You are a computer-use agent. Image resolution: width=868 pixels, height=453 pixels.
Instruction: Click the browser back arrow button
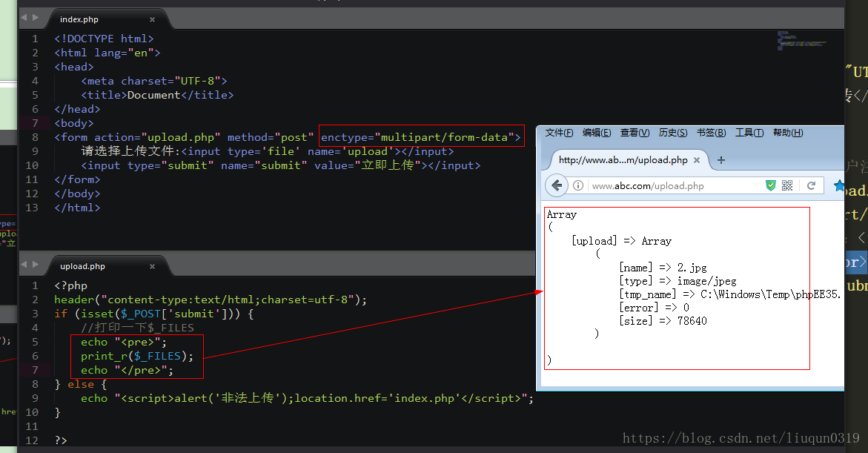(557, 185)
